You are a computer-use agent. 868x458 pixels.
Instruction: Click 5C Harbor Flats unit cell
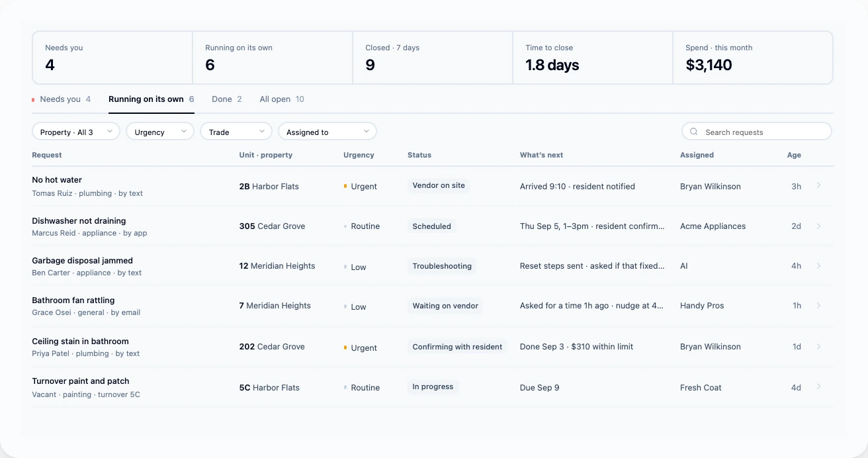[x=269, y=388]
